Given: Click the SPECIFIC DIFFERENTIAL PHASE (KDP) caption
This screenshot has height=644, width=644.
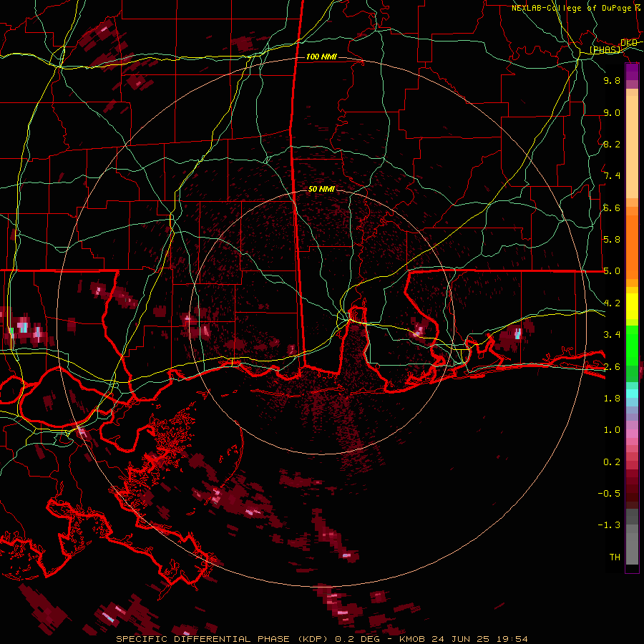Looking at the screenshot, I should click(224, 639).
